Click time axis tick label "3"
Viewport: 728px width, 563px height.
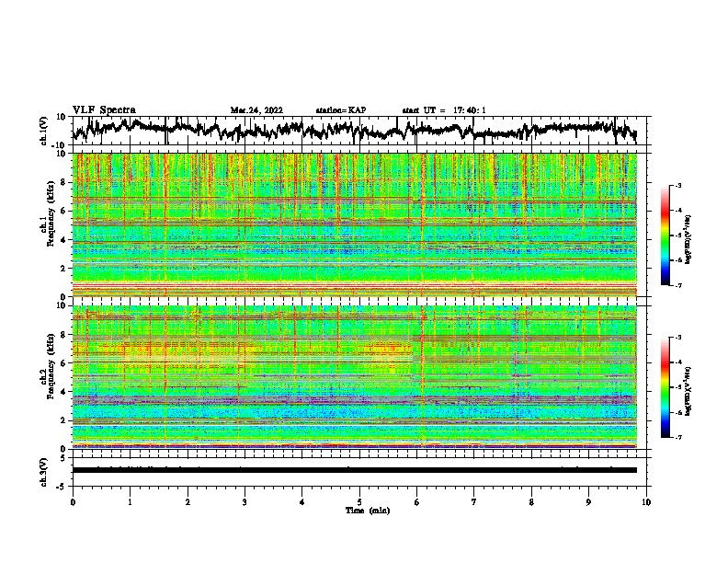tap(245, 502)
